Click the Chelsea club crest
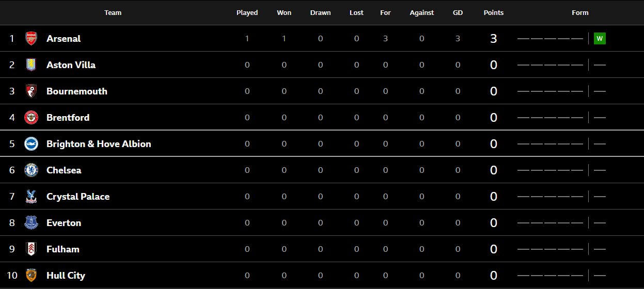 click(32, 170)
